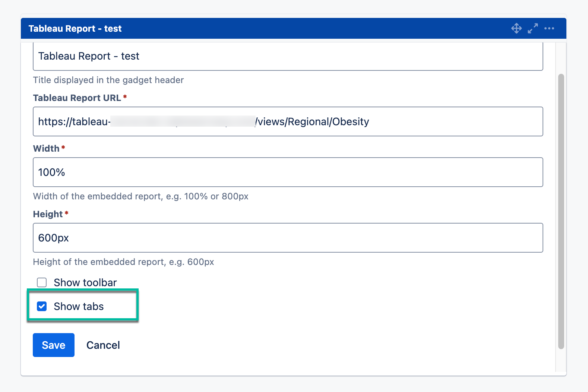Save the gadget configuration

54,345
